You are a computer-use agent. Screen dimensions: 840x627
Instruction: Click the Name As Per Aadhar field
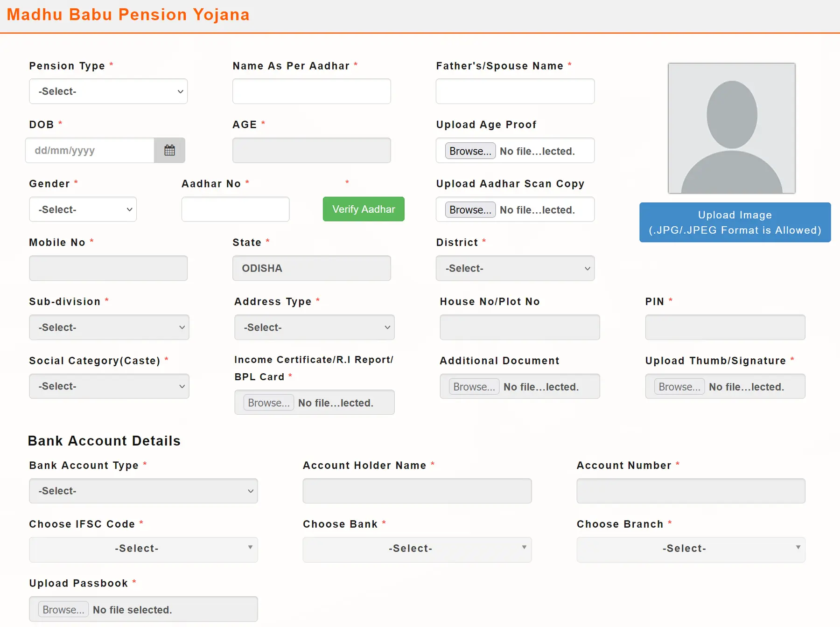[311, 91]
